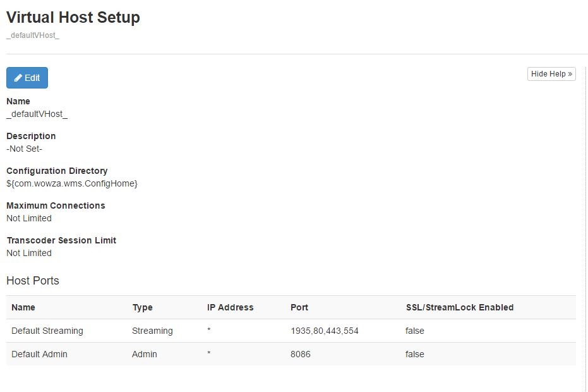Click the Host Ports section heading

point(33,281)
